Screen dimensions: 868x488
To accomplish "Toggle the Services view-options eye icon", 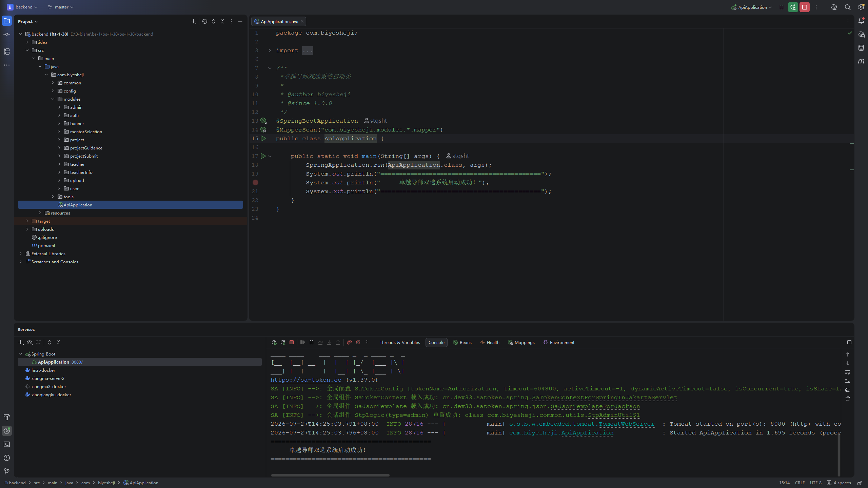I will (29, 343).
